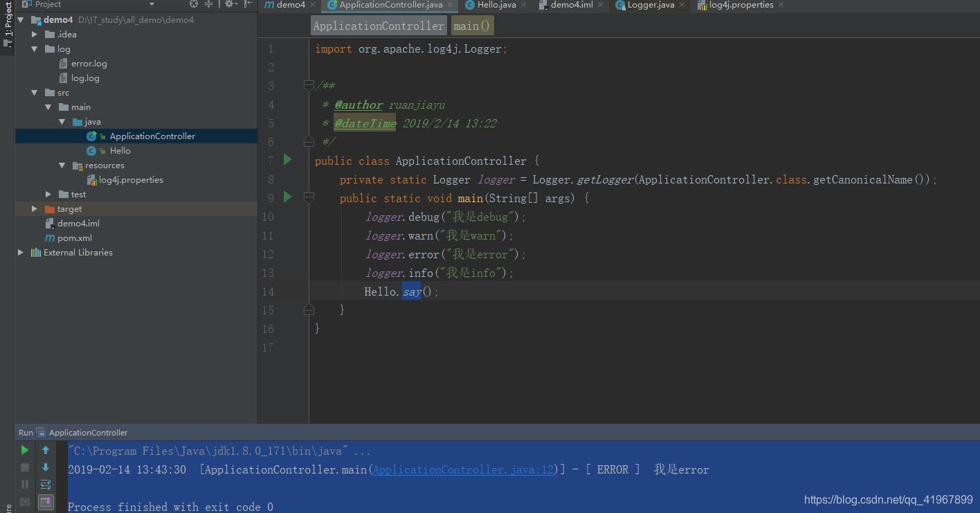Close the demo4 editor tab
Viewport: 980px width, 513px height.
(313, 5)
